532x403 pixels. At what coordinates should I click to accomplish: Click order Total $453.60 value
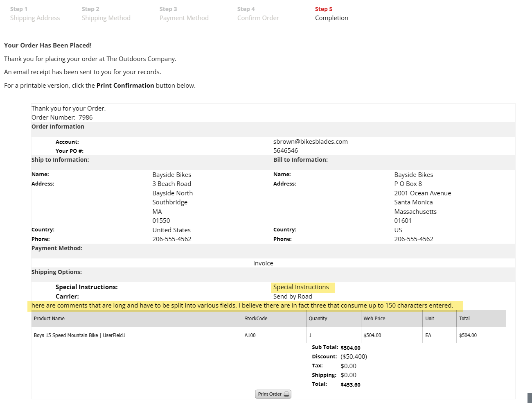tap(350, 385)
